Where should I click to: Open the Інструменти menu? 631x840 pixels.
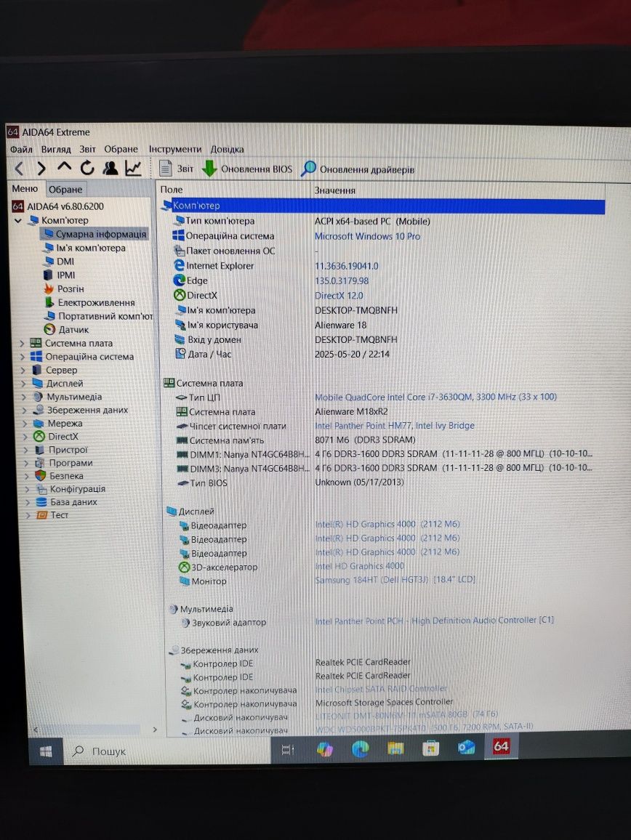175,149
